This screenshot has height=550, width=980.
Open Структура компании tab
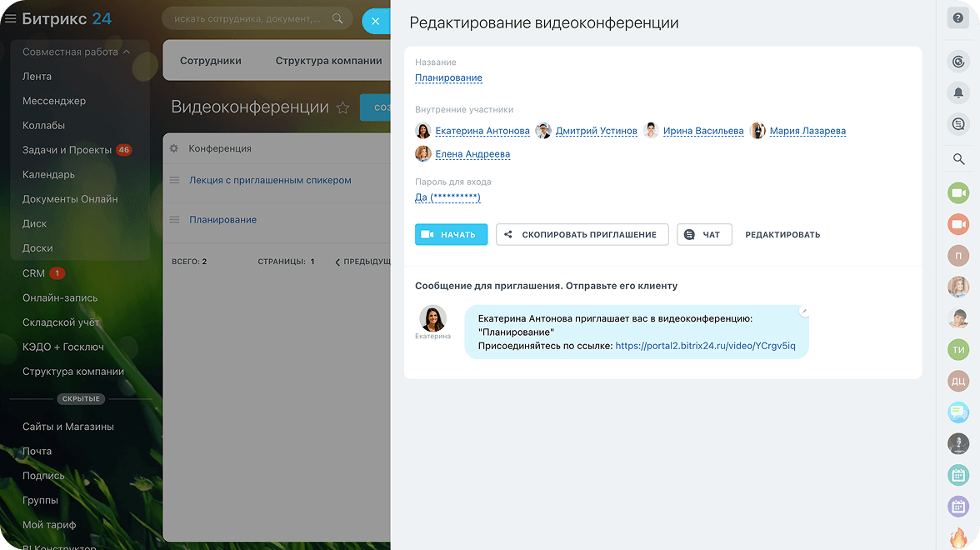[x=328, y=61]
